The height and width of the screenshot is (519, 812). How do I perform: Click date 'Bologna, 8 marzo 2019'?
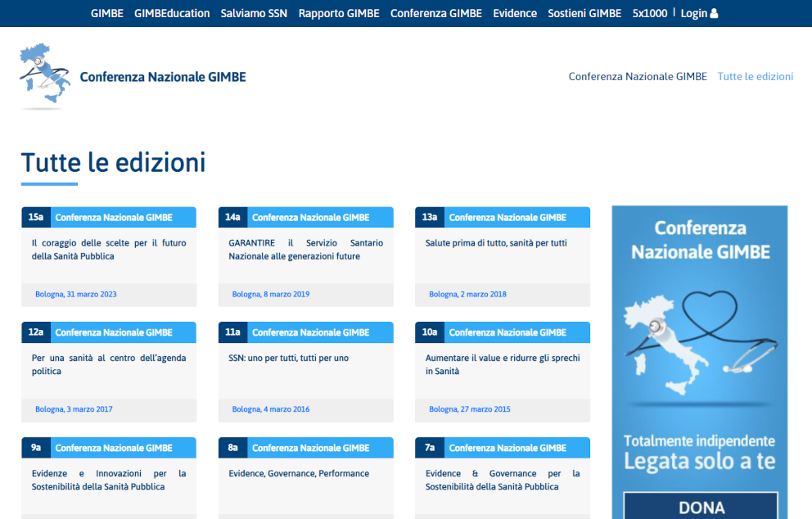(x=270, y=294)
